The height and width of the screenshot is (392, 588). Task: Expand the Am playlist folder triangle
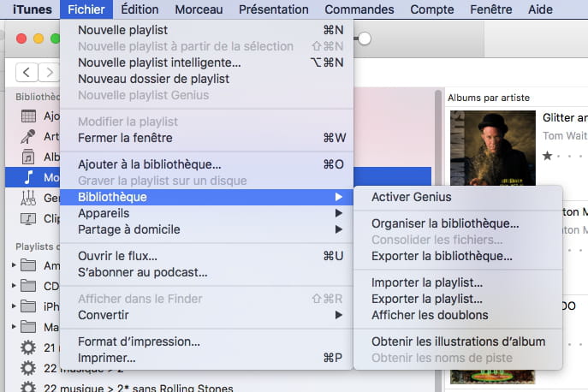(14, 265)
